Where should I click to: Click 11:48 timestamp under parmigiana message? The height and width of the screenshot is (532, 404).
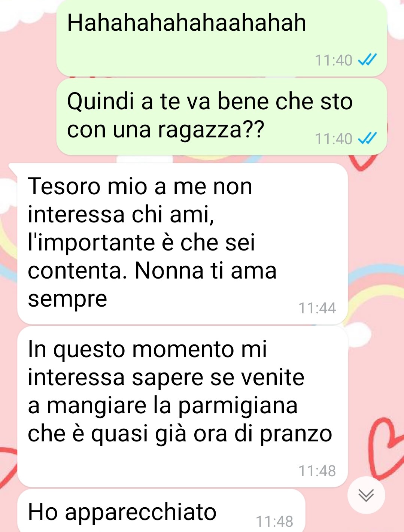click(x=317, y=471)
